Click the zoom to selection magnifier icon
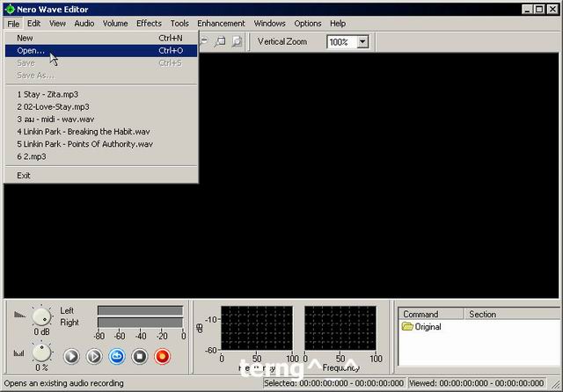Image resolution: width=563 pixels, height=392 pixels. point(220,41)
